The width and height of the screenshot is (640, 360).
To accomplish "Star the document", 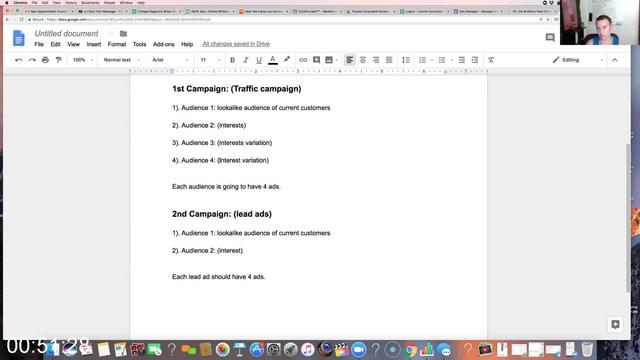I will click(111, 33).
